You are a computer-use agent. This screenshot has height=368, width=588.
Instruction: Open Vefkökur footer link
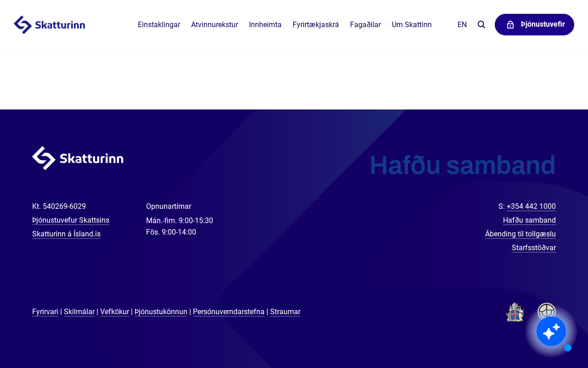pos(114,312)
